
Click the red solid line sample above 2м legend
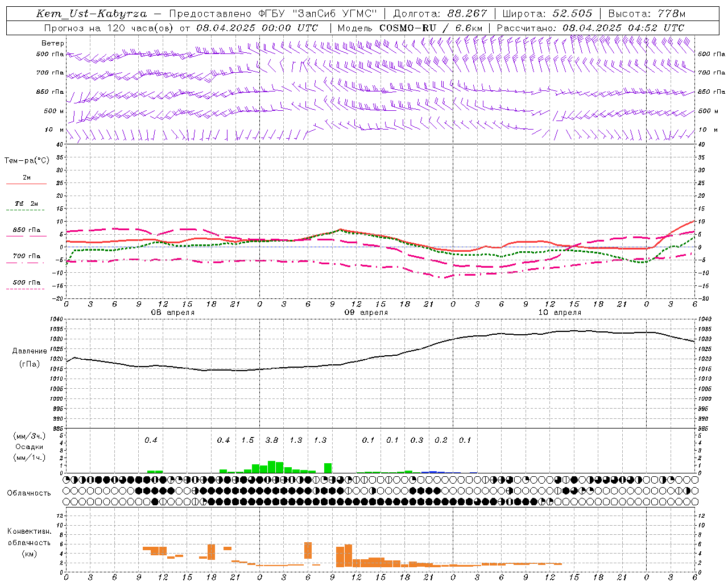[26, 184]
